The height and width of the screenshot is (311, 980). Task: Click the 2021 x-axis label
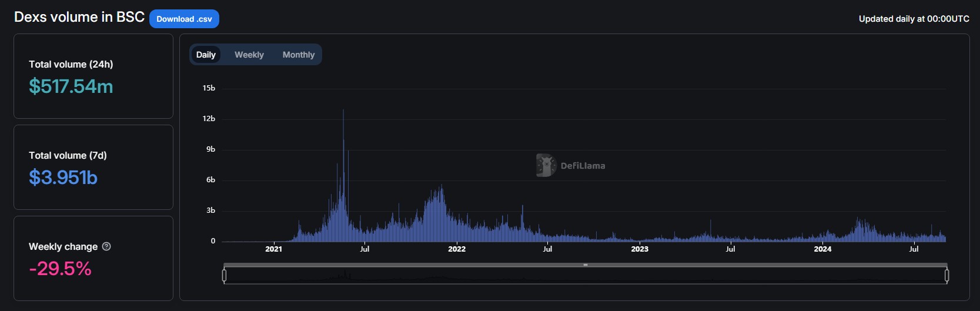[x=273, y=249]
